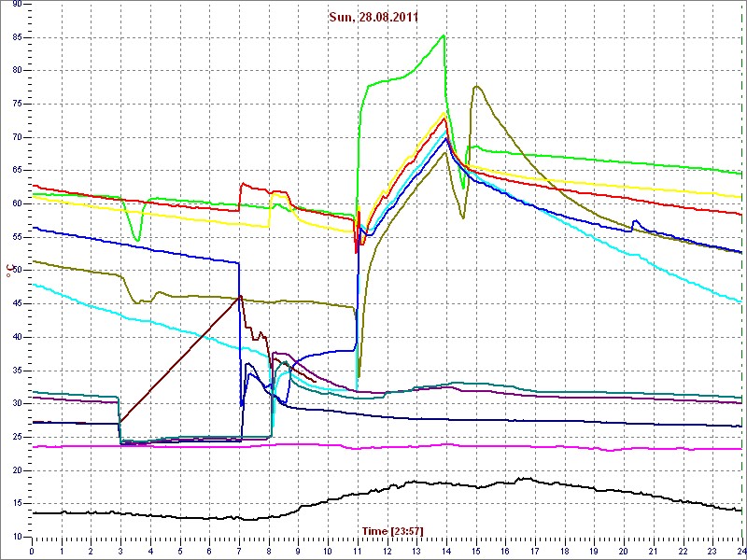This screenshot has width=747, height=560.
Task: Click hour '3' on the time axis
Action: point(120,552)
